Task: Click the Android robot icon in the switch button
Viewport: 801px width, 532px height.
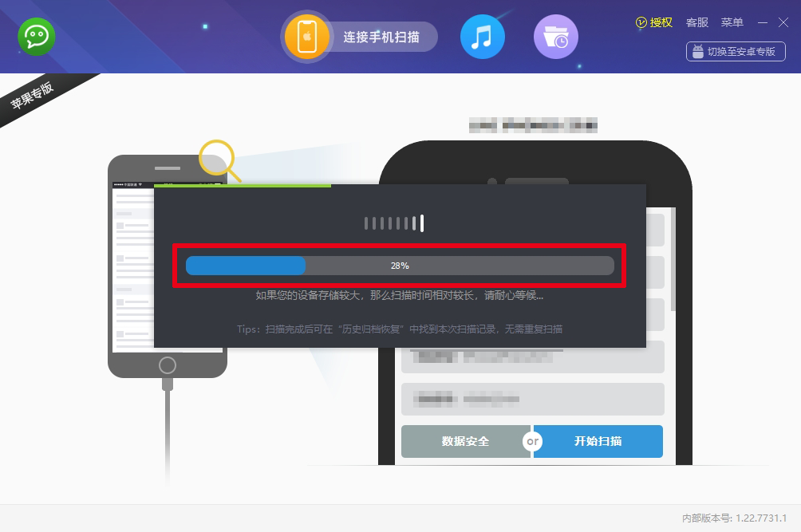Action: (x=698, y=52)
